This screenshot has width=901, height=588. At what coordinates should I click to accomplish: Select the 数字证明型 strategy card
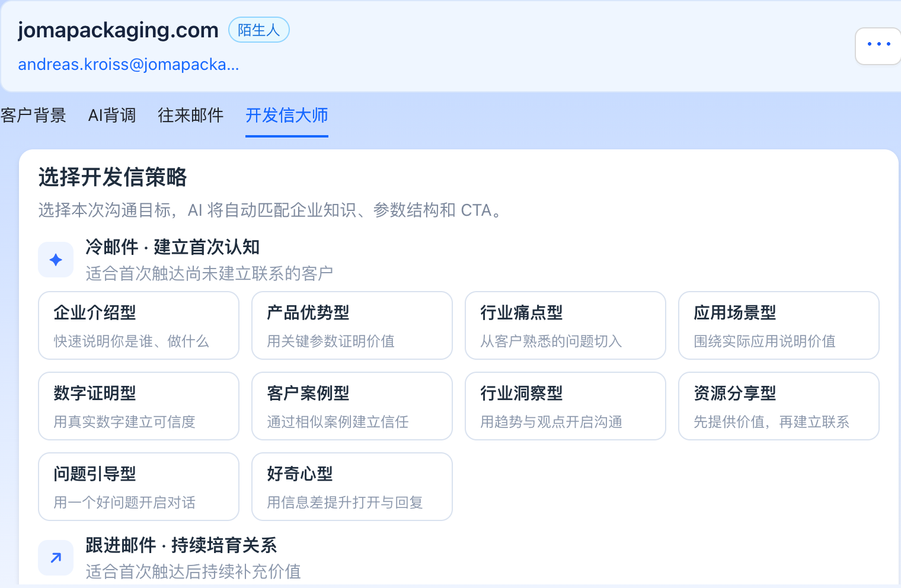tap(139, 406)
